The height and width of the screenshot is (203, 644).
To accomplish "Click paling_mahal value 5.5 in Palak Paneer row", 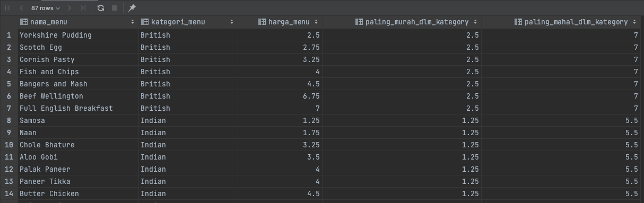I will [561, 169].
